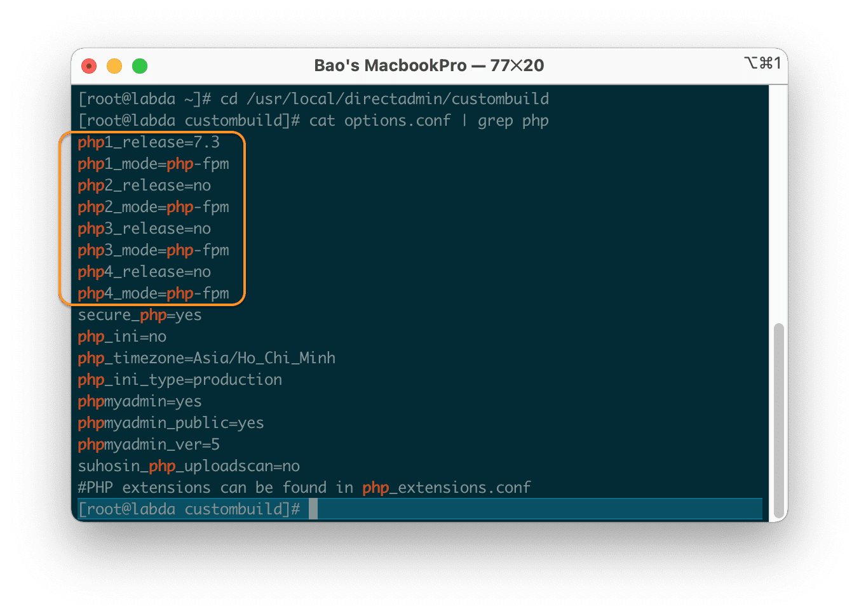Click the line "php1_release=7.3"
Image resolution: width=859 pixels, height=616 pixels.
149,143
